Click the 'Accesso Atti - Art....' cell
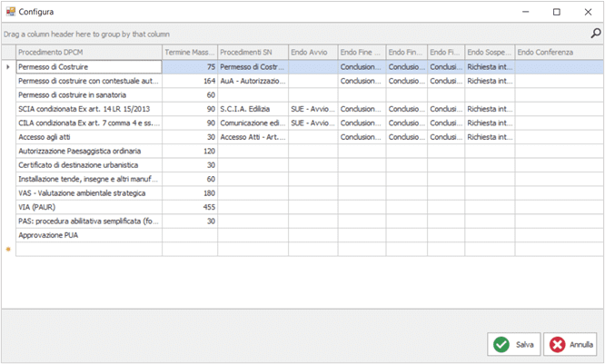Screen dimensions: 605x364 pos(253,137)
